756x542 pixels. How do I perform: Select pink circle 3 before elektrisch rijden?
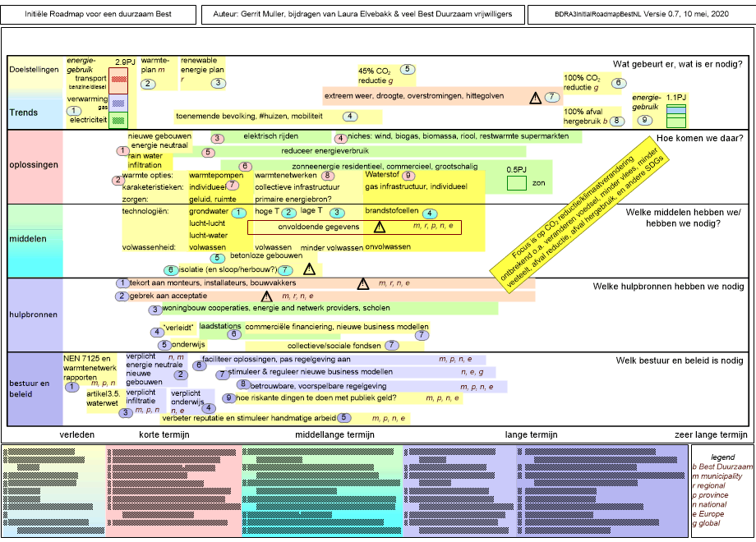click(x=218, y=138)
